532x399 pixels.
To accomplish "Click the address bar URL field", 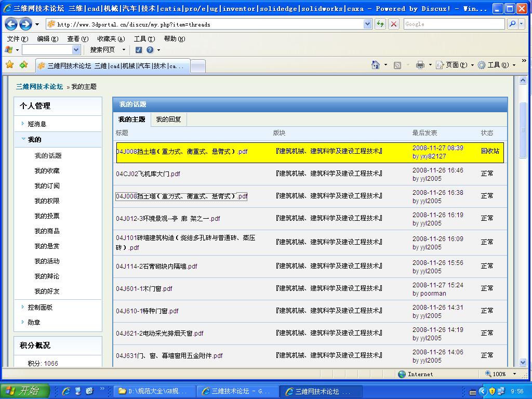I will click(209, 24).
